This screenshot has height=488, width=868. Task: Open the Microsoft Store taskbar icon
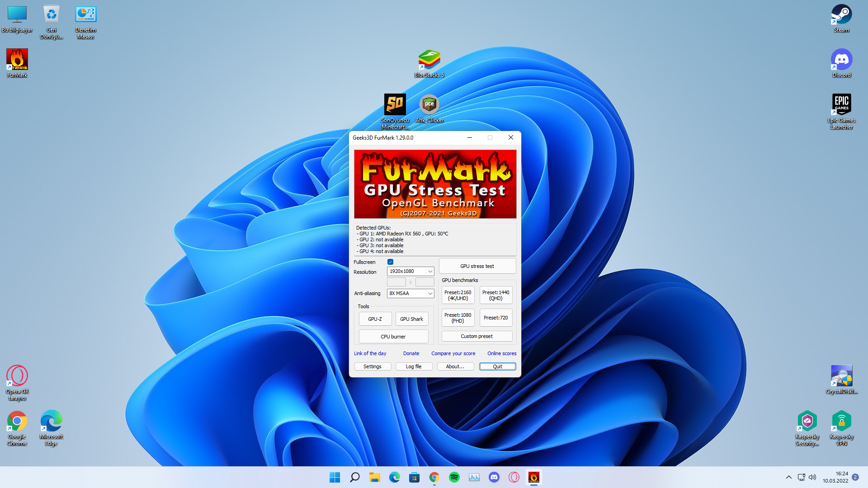pos(414,477)
